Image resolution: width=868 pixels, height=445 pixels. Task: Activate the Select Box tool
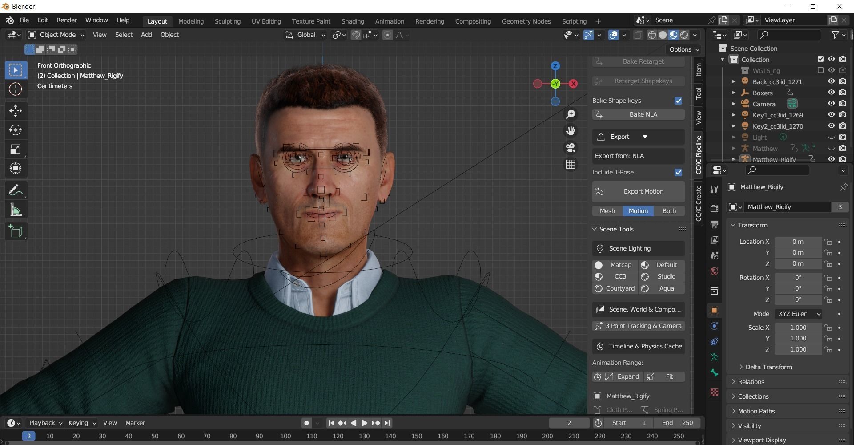[16, 70]
